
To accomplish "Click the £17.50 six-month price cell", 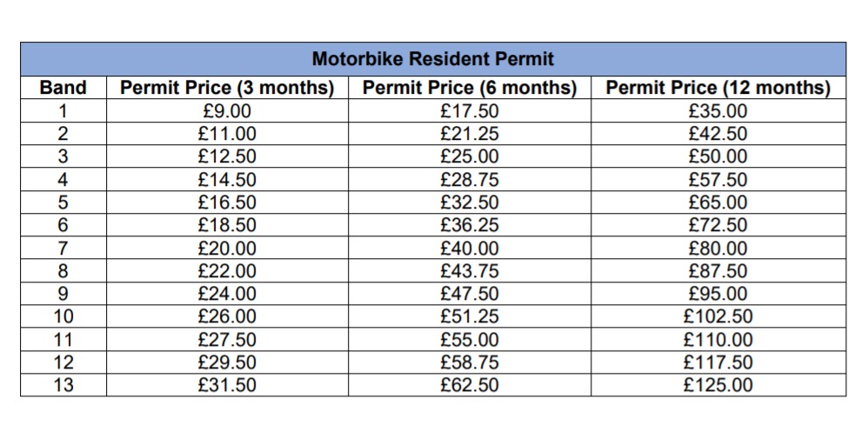I will point(470,111).
